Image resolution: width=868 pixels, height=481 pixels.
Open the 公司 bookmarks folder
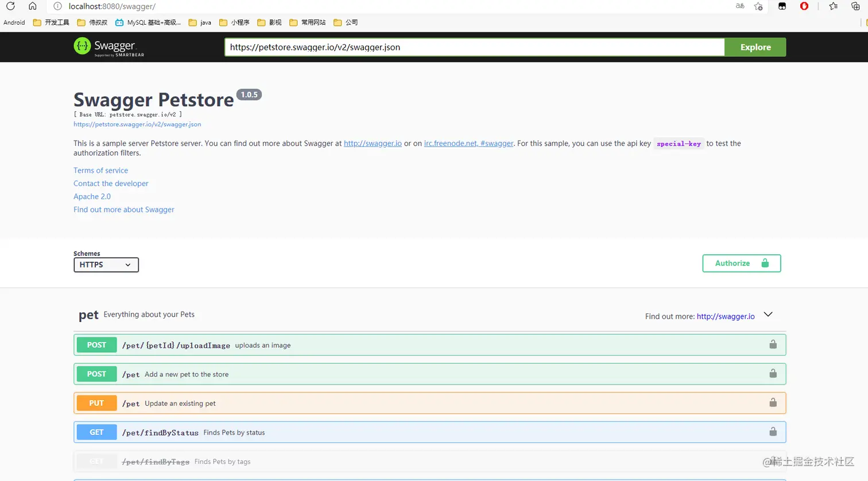pyautogui.click(x=346, y=22)
